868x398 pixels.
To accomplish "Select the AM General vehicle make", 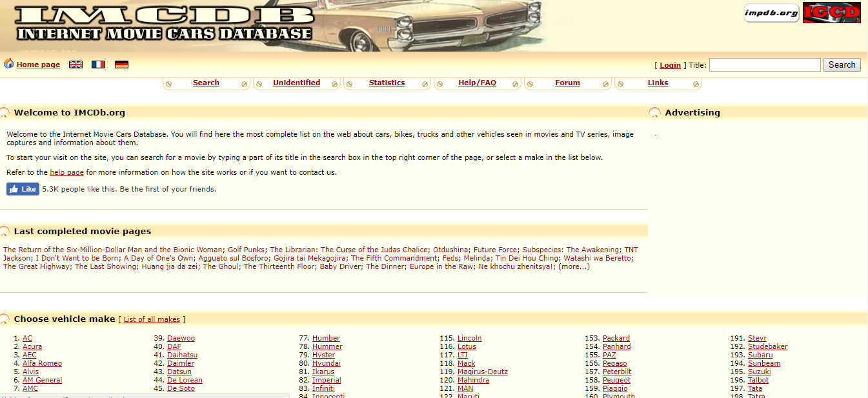I will 42,380.
